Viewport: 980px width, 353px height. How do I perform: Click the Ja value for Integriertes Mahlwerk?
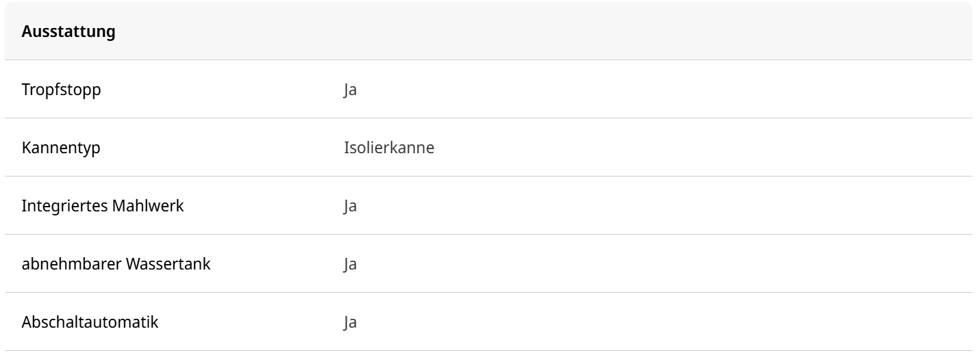tap(349, 205)
